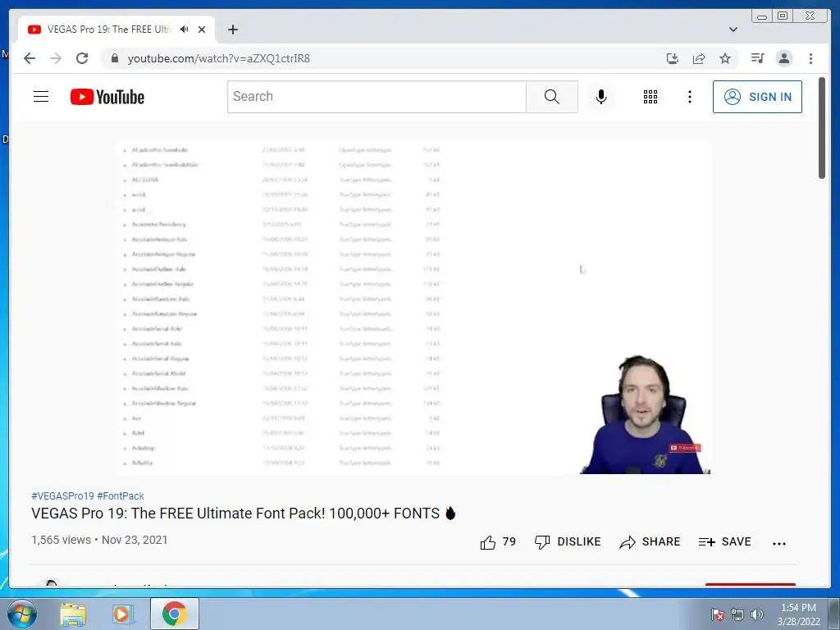The height and width of the screenshot is (630, 840).
Task: Click the video title text
Action: point(244,514)
